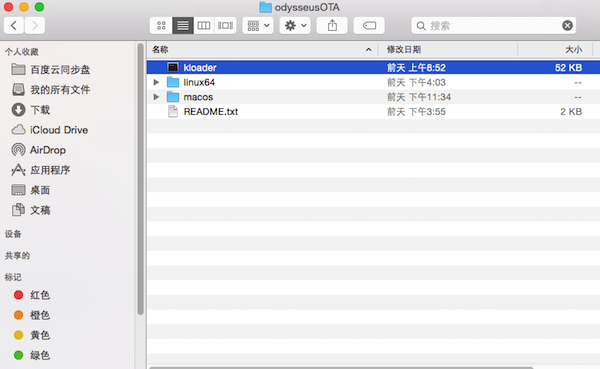Select the orange 橙色 tag dot

pos(18,315)
